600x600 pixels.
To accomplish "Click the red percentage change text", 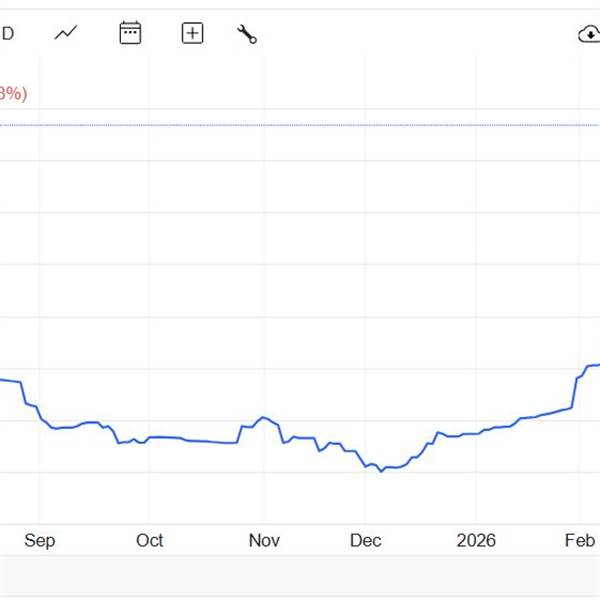I will point(13,93).
